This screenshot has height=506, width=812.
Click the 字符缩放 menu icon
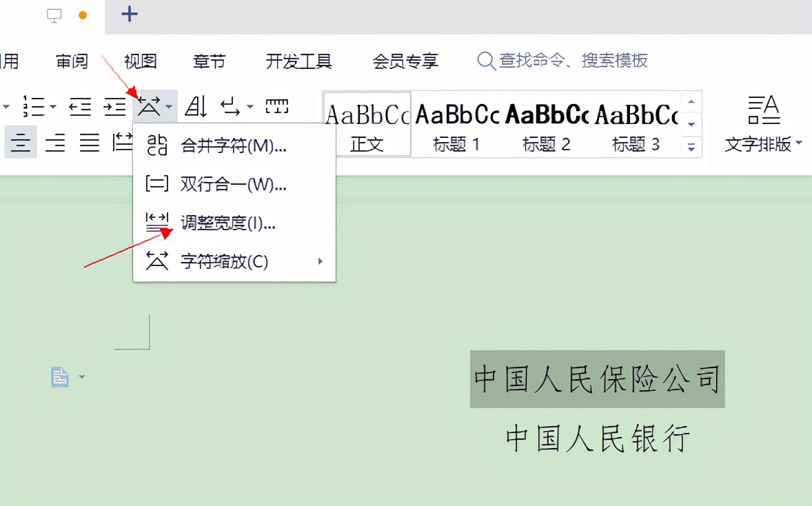[157, 261]
